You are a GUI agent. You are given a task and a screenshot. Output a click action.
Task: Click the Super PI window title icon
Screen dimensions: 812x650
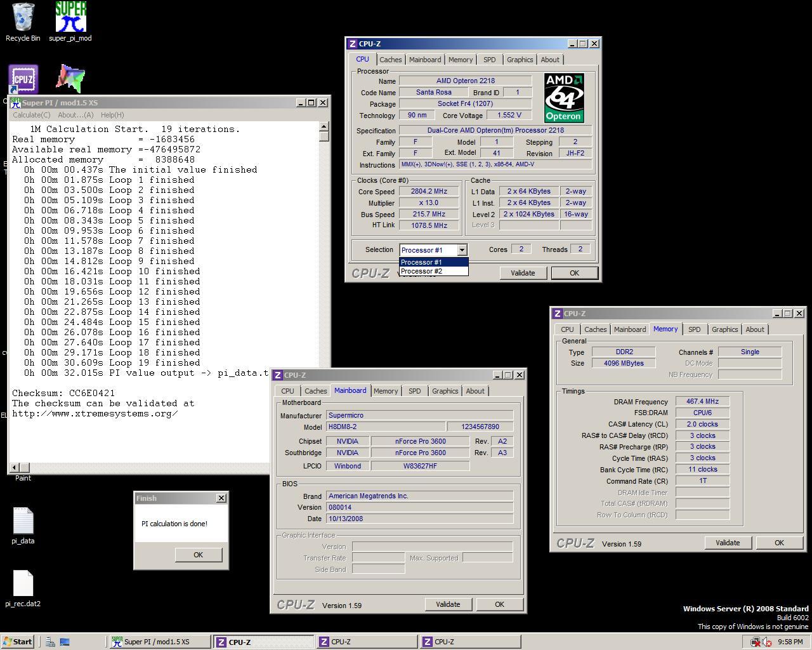(x=16, y=103)
